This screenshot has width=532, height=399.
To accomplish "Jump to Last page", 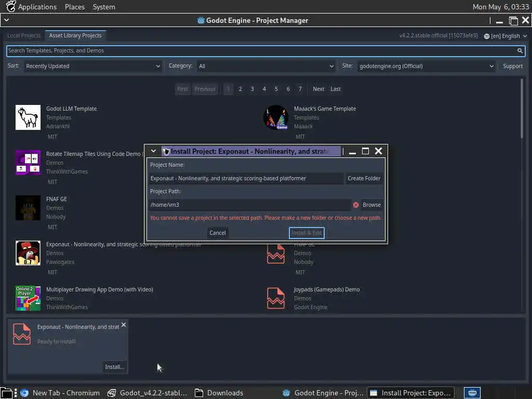I will pos(336,89).
